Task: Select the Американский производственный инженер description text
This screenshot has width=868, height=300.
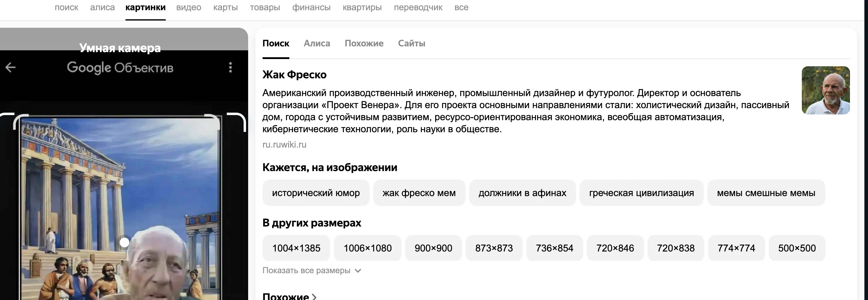Action: pos(526,111)
